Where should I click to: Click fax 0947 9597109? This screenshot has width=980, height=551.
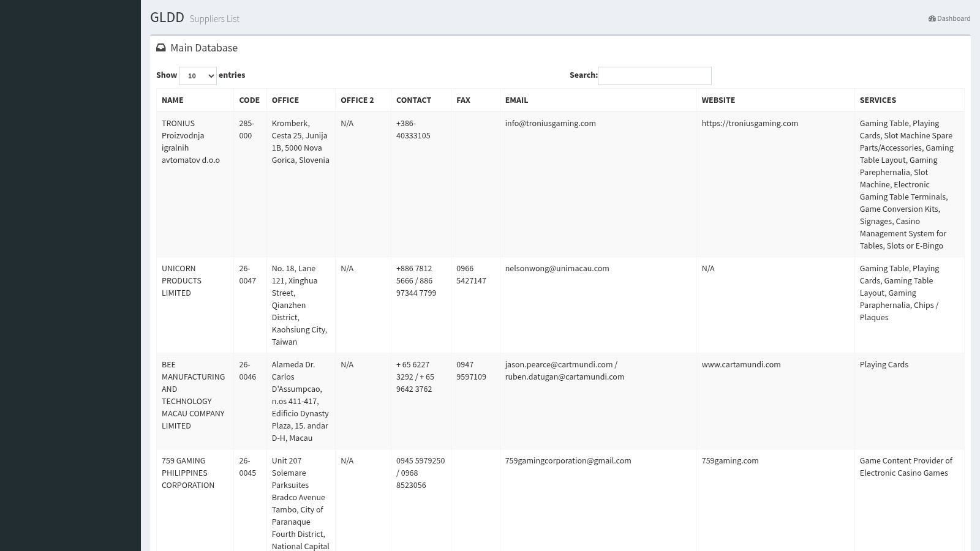tap(475, 401)
